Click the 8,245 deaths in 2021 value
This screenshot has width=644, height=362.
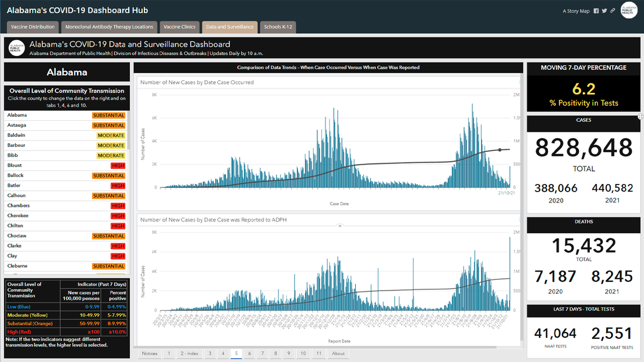(x=612, y=277)
